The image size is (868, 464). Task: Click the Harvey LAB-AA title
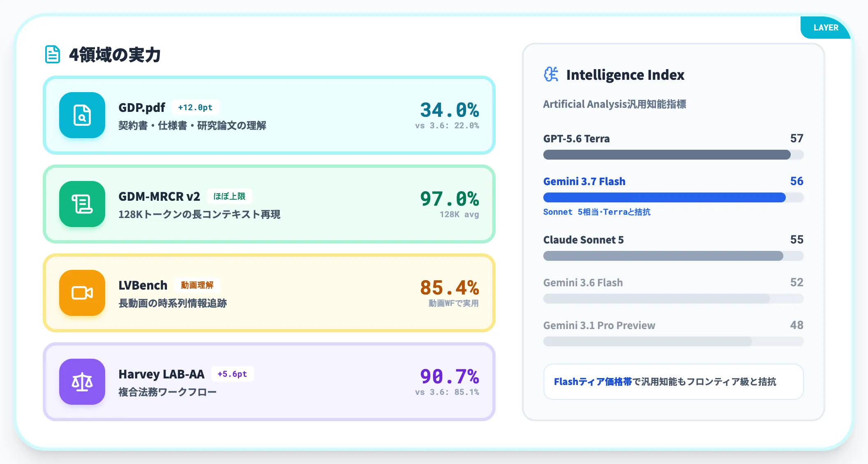(162, 374)
